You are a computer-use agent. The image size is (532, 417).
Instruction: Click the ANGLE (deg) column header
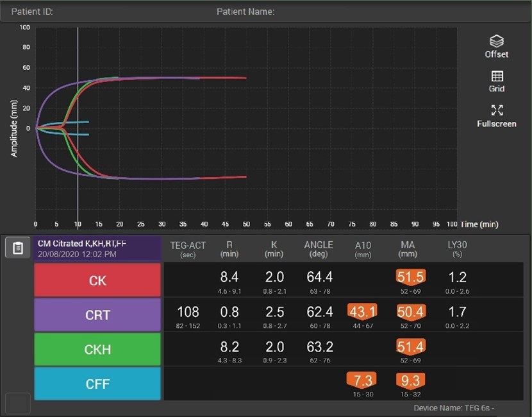click(x=319, y=249)
